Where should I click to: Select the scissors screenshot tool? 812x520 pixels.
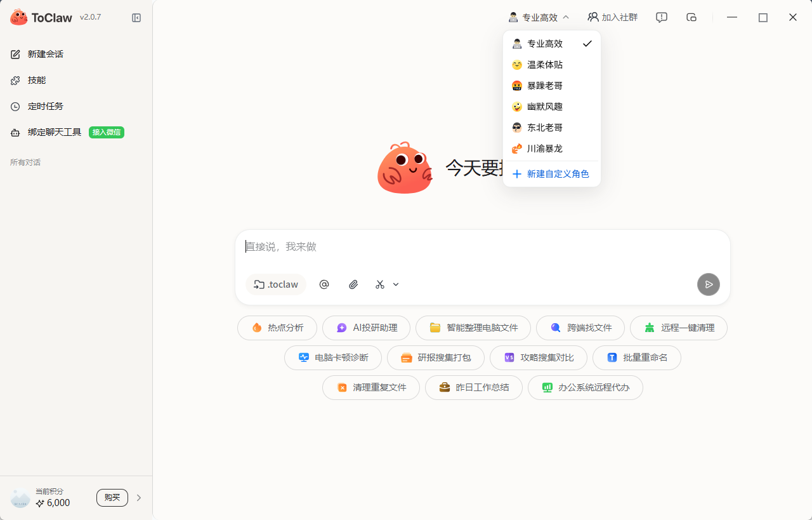[x=379, y=284]
